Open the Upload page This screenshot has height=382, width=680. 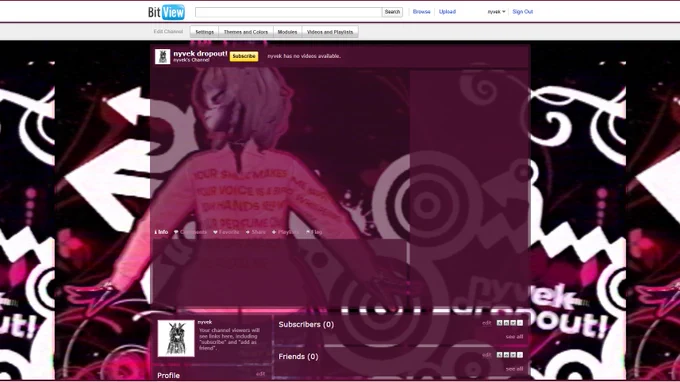pyautogui.click(x=447, y=12)
